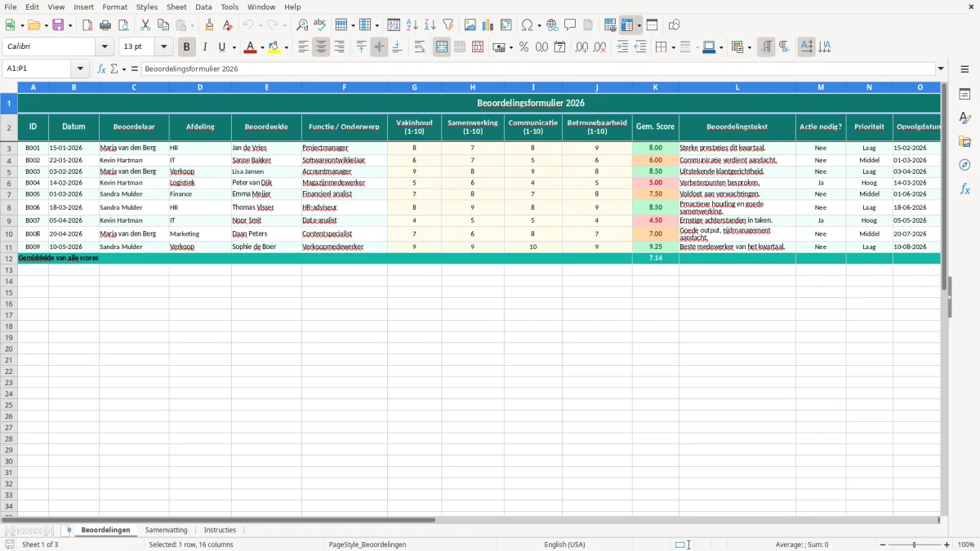Image resolution: width=980 pixels, height=551 pixels.
Task: Open the sidebar Gallery panel
Action: click(x=964, y=141)
